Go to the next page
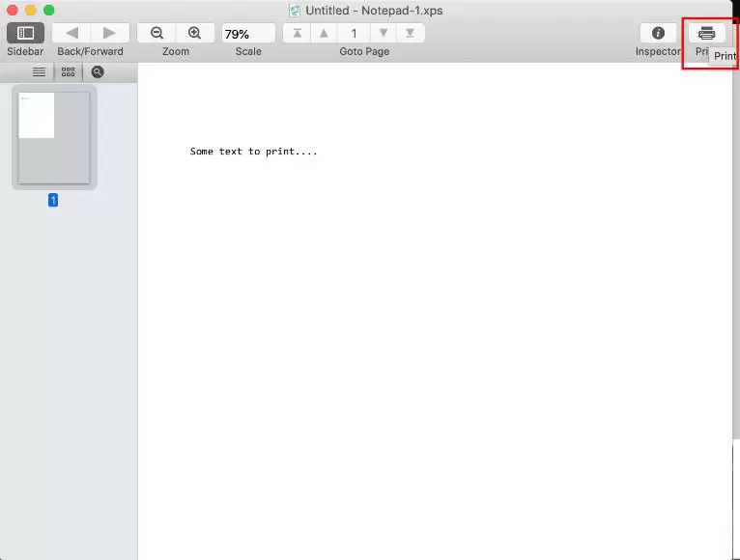The width and height of the screenshot is (740, 560). tap(384, 34)
